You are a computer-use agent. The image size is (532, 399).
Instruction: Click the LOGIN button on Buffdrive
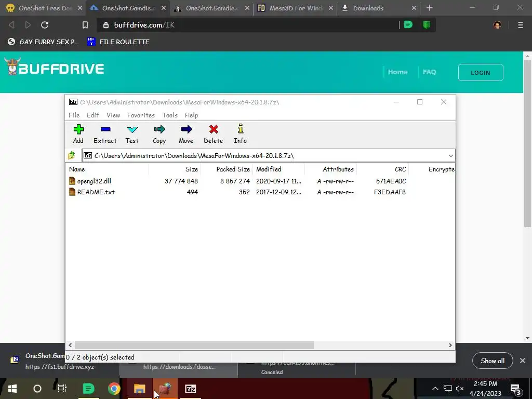(x=481, y=72)
